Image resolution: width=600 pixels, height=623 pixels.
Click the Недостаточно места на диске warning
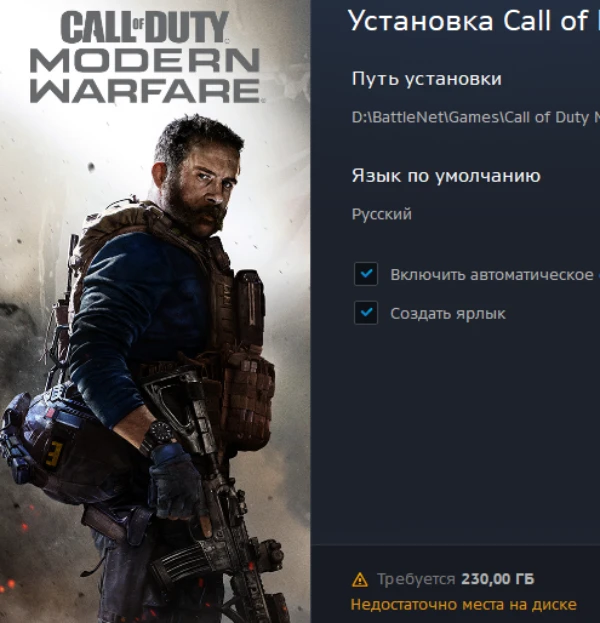[463, 605]
